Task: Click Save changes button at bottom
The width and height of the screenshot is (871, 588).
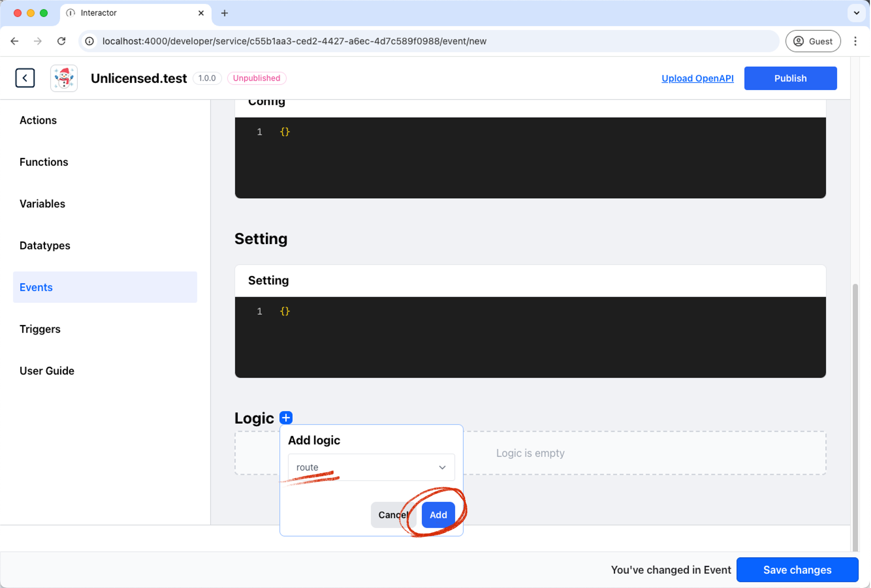Action: tap(798, 569)
